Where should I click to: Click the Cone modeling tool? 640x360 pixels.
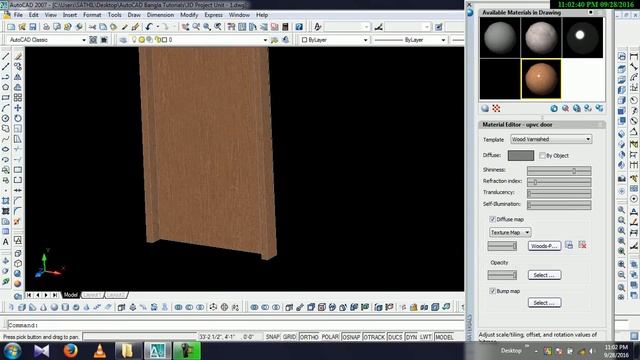43,307
